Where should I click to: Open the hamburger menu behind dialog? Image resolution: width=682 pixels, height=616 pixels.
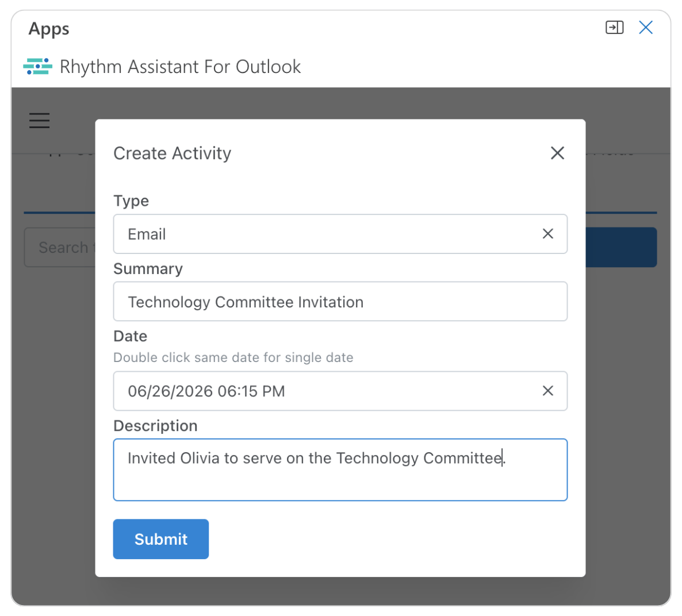40,121
